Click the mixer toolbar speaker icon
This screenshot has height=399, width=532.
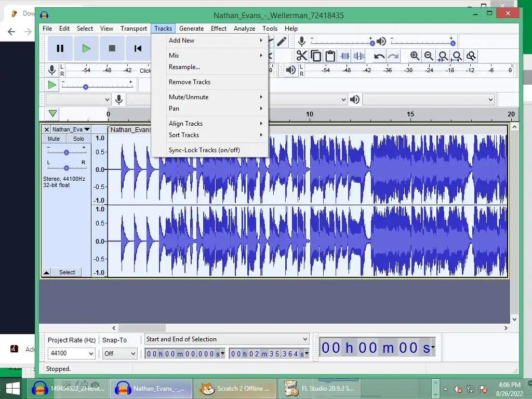381,42
